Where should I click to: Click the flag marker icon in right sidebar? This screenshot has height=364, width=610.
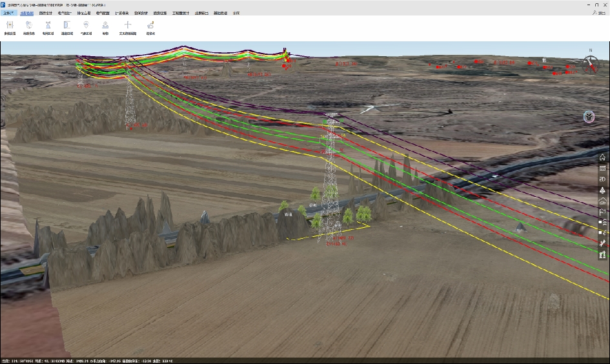[602, 212]
